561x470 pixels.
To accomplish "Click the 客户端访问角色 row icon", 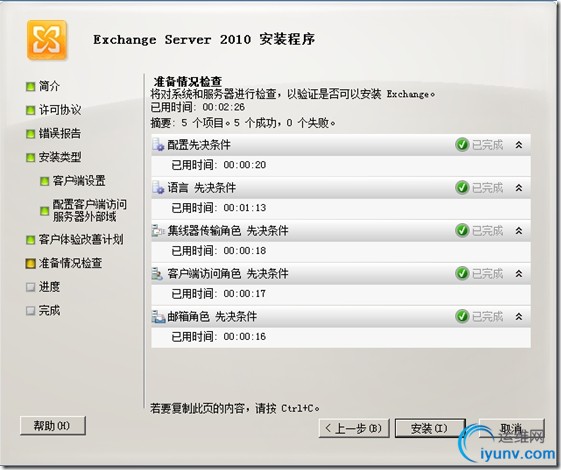I will tap(158, 274).
